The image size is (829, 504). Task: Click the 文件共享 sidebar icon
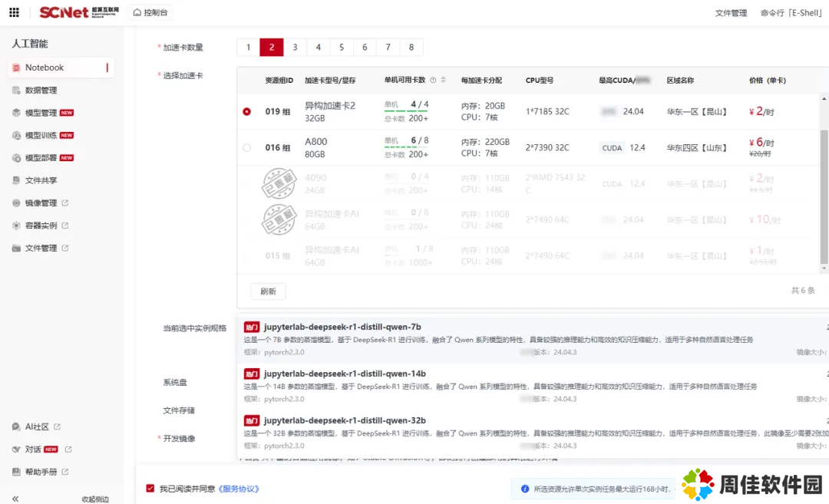[16, 180]
